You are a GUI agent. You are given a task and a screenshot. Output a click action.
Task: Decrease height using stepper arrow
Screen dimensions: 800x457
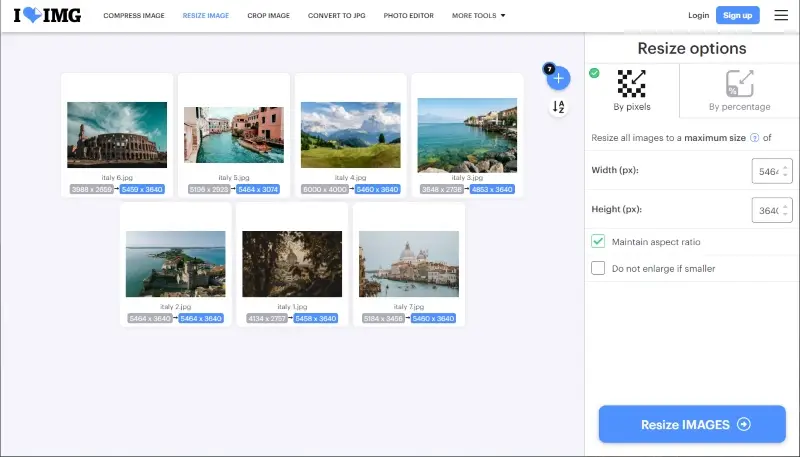pos(785,214)
